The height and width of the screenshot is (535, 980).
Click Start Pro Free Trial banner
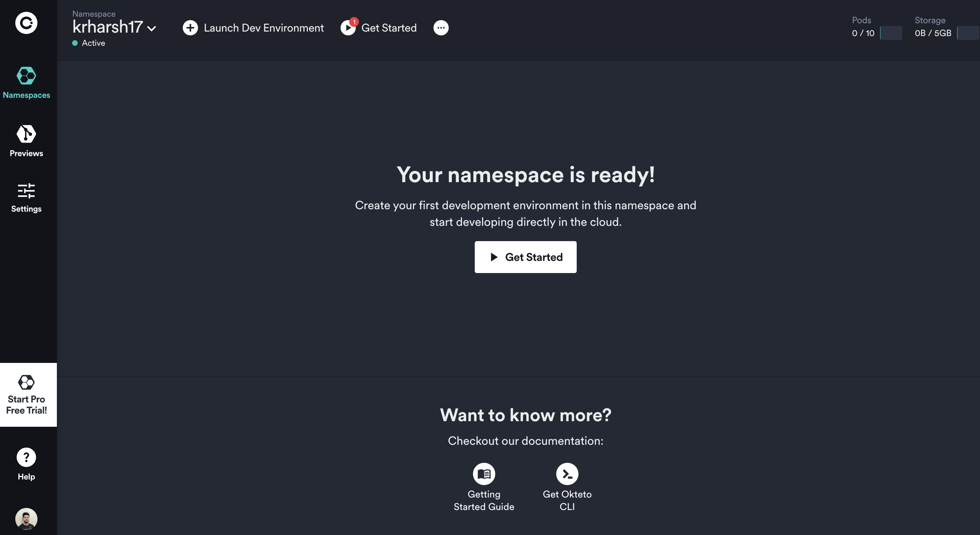click(28, 394)
